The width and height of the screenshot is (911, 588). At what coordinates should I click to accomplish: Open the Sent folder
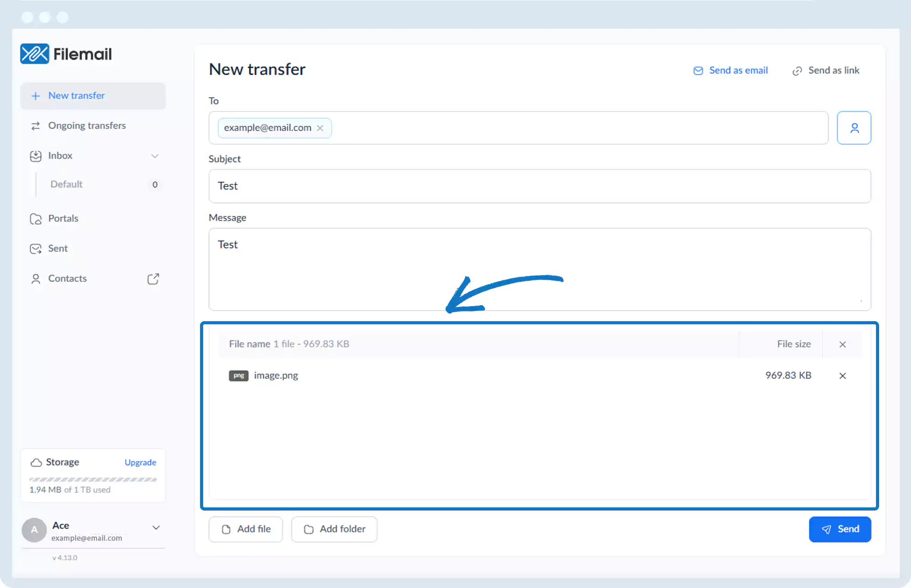(57, 249)
